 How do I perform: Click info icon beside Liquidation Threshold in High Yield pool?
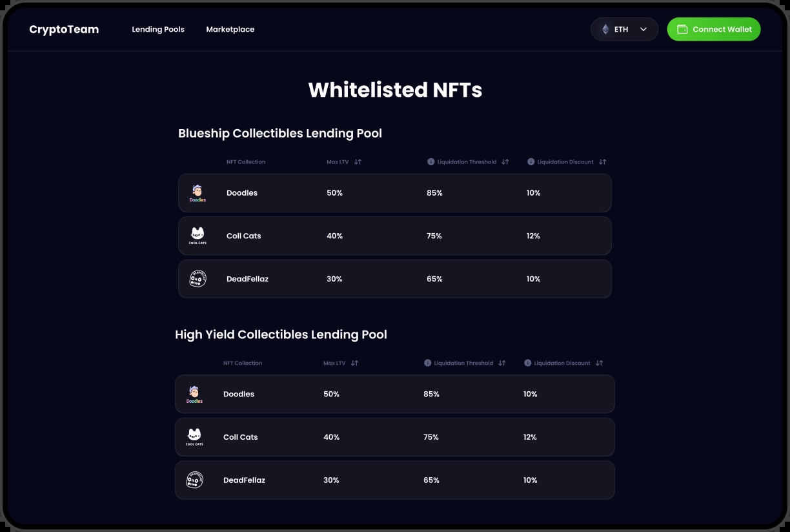(x=427, y=363)
